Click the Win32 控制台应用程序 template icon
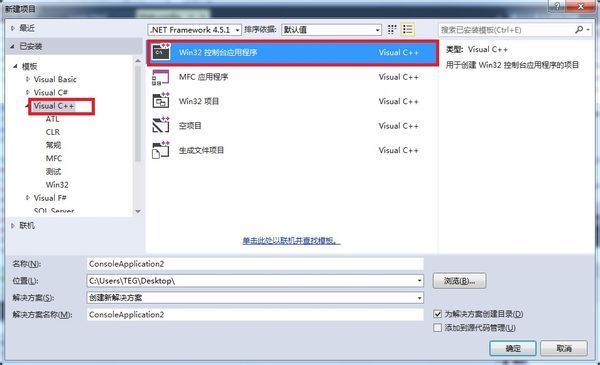The width and height of the screenshot is (600, 365). (161, 52)
